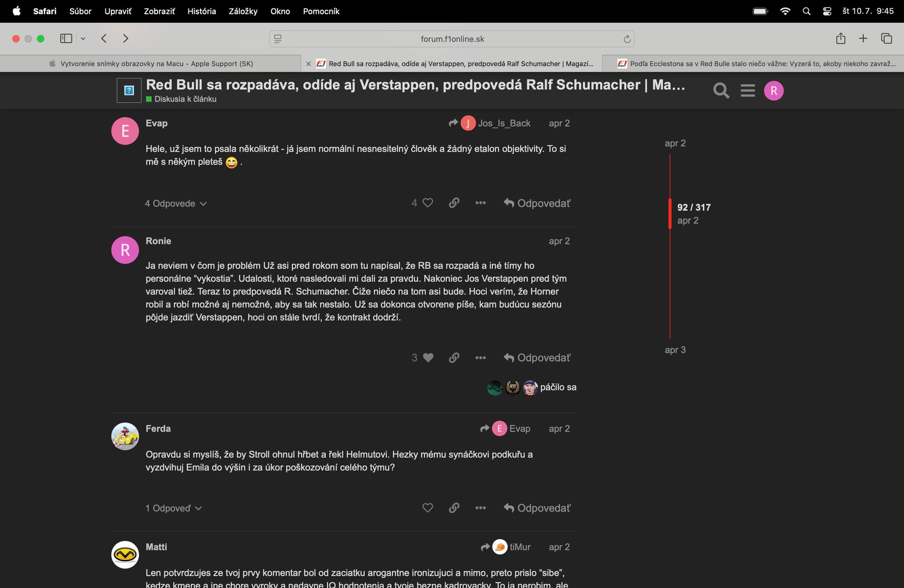
Task: Click the Evap username on the first post
Action: 156,123
